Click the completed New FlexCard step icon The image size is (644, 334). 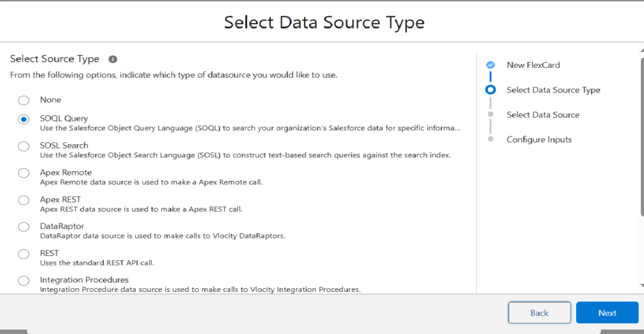point(491,65)
